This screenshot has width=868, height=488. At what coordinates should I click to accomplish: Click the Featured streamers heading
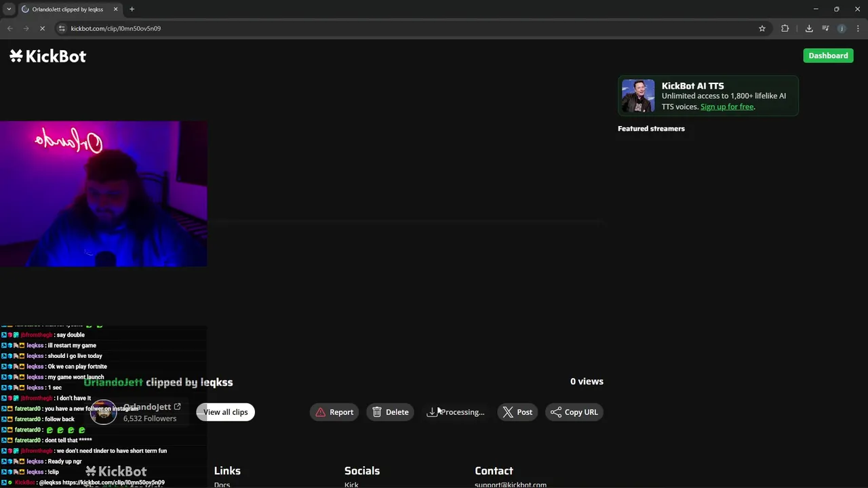tap(651, 128)
